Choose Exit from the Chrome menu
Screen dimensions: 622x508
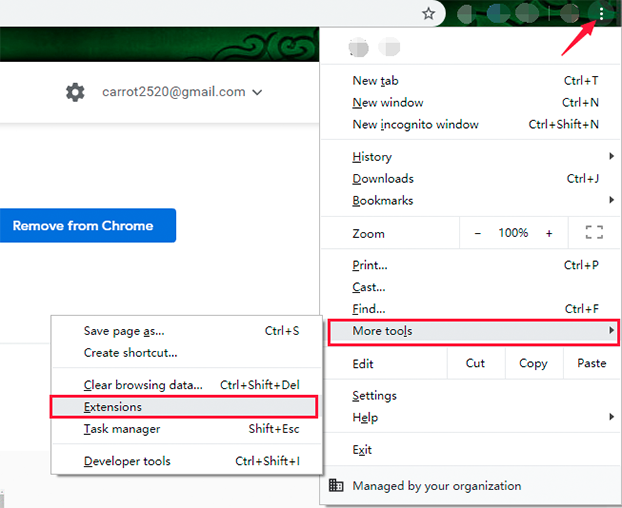470,450
